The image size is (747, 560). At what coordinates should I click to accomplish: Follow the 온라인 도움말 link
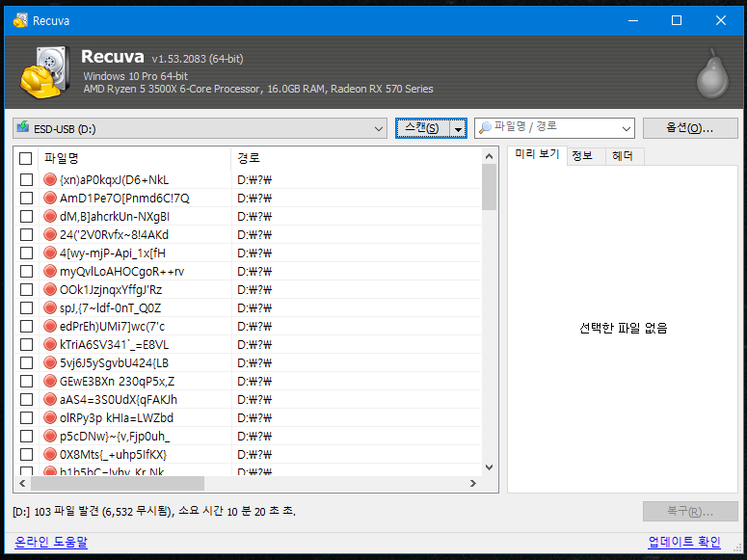click(x=51, y=542)
